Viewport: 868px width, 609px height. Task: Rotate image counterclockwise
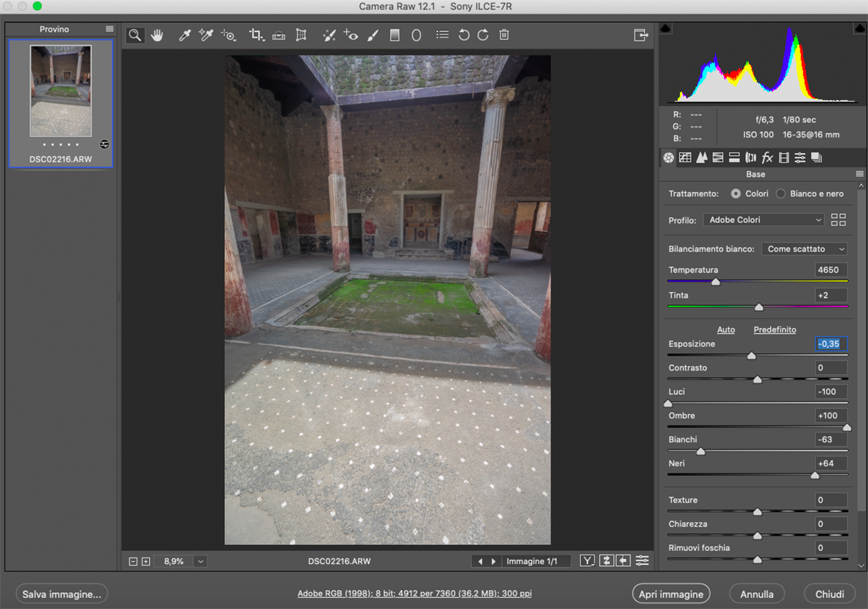click(x=464, y=35)
